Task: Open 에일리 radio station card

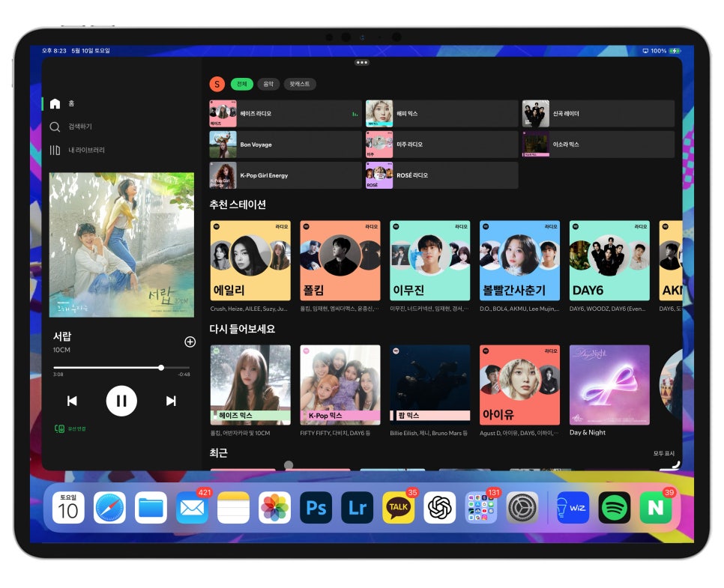Action: pyautogui.click(x=250, y=261)
